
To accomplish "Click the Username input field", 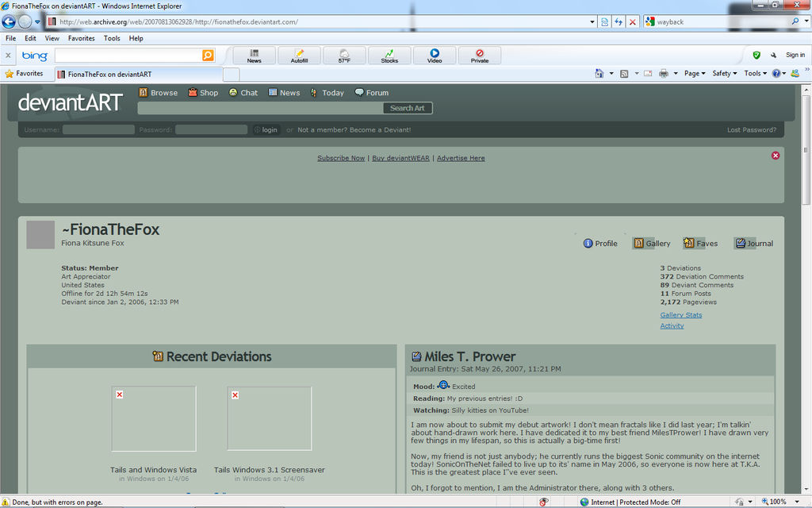I will 98,129.
